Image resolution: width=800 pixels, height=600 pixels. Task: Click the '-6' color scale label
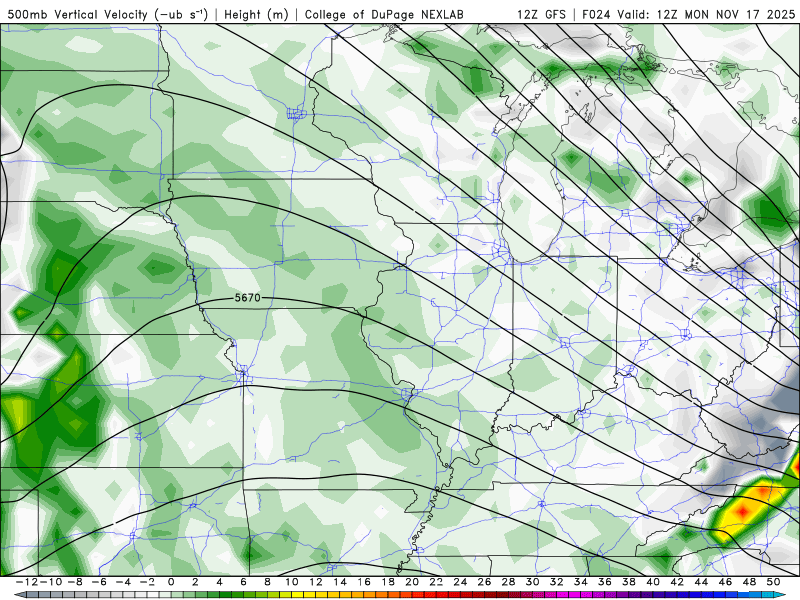tap(99, 582)
